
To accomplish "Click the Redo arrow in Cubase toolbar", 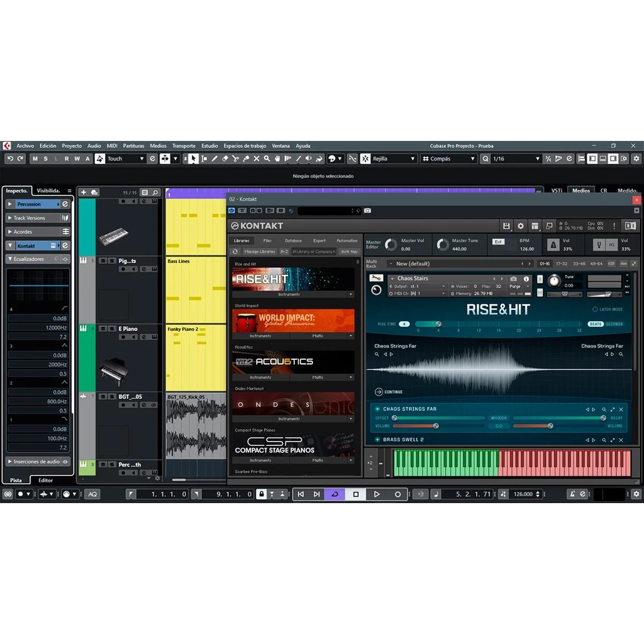I will 20,158.
